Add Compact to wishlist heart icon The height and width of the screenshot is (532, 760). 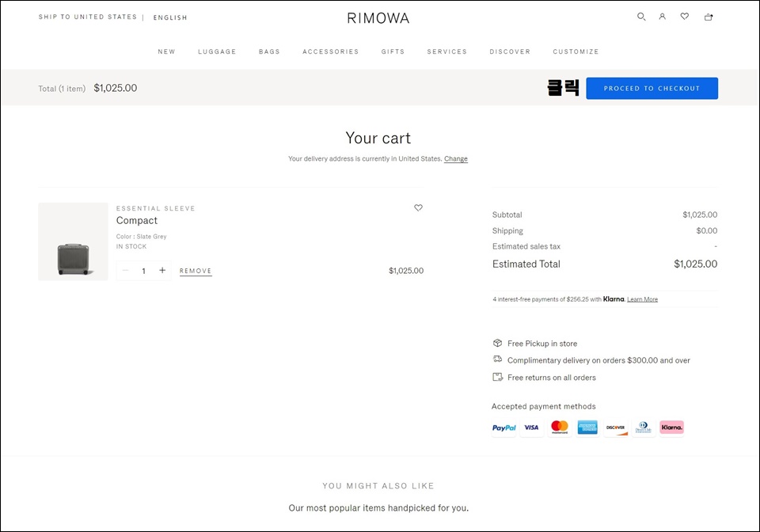[418, 208]
